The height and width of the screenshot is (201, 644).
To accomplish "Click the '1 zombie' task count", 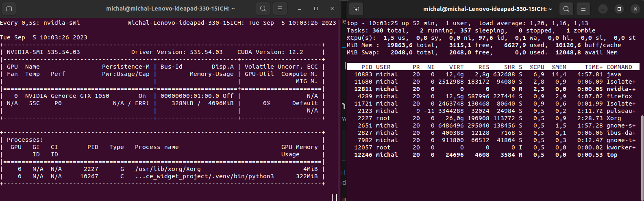I will pos(581,30).
